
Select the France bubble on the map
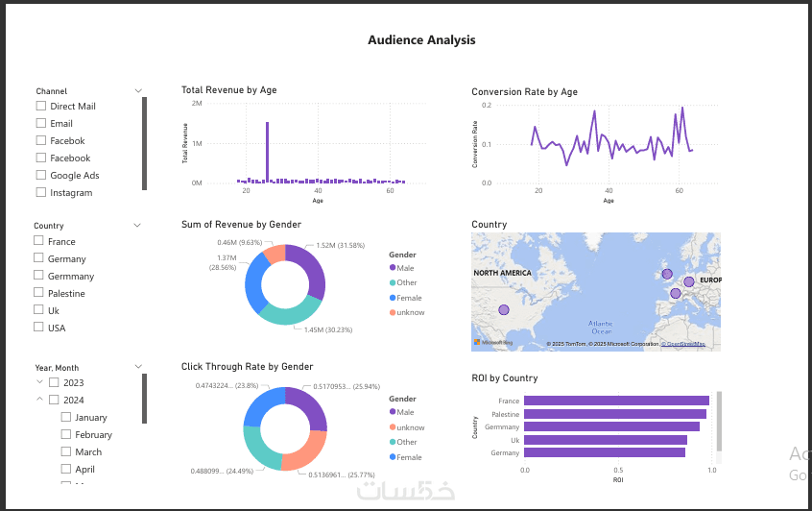pos(676,293)
